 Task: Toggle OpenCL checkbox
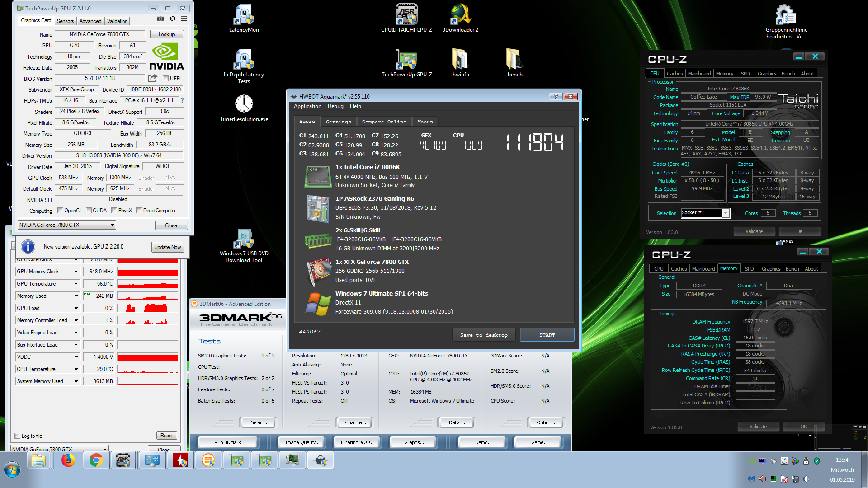click(60, 211)
